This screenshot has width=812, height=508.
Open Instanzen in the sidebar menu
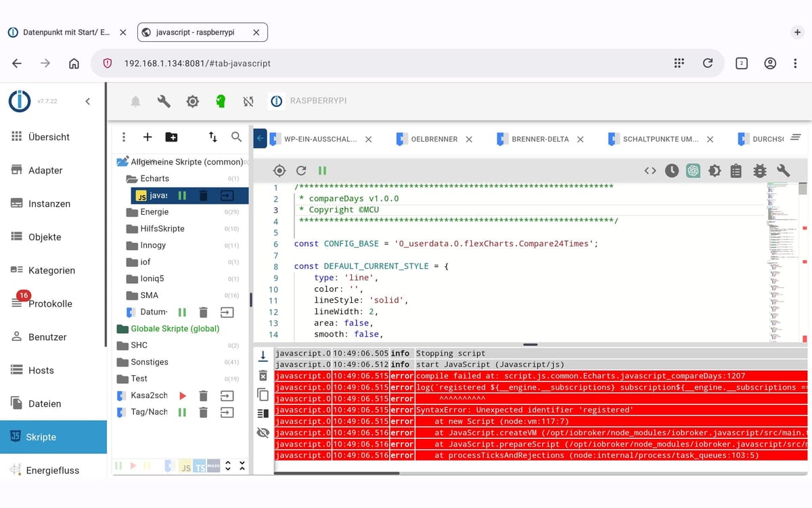pyautogui.click(x=49, y=204)
